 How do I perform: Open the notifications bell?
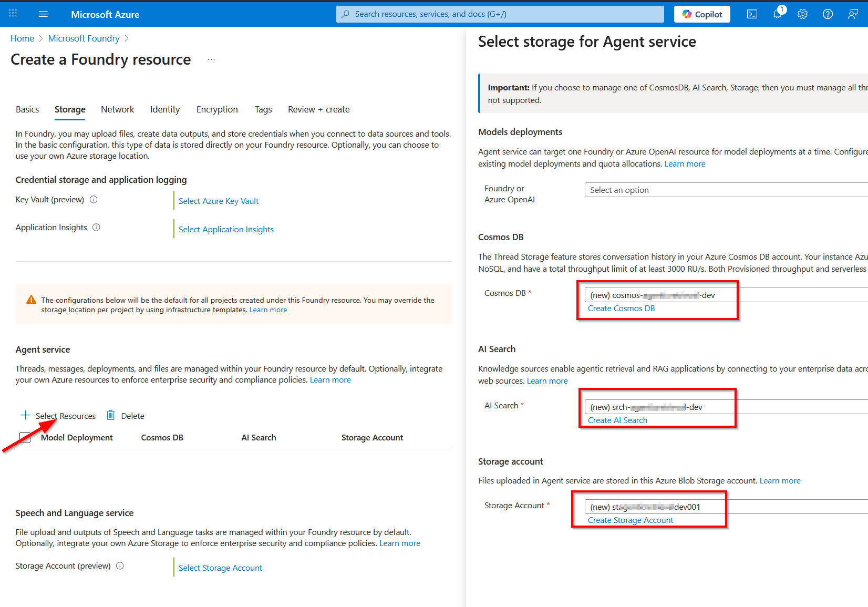coord(777,14)
